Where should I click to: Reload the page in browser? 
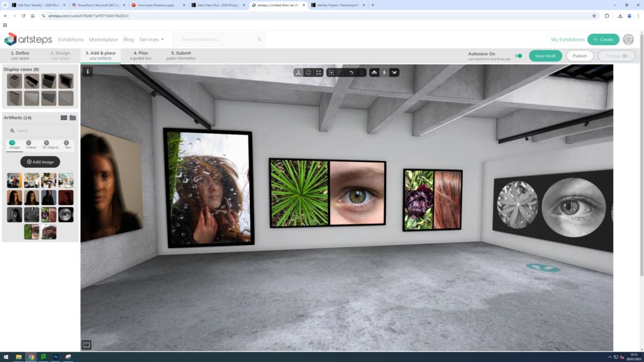click(x=23, y=16)
